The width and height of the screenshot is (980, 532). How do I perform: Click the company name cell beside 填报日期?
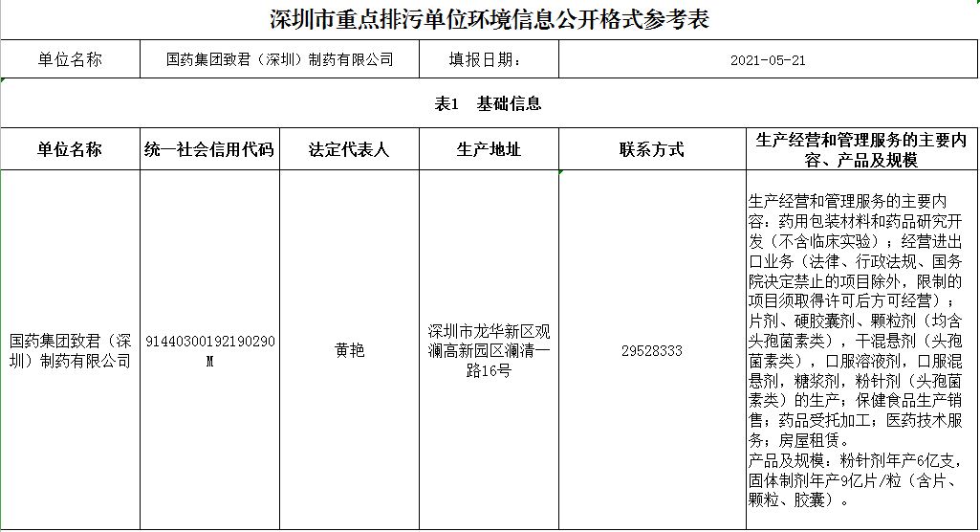coord(279,59)
